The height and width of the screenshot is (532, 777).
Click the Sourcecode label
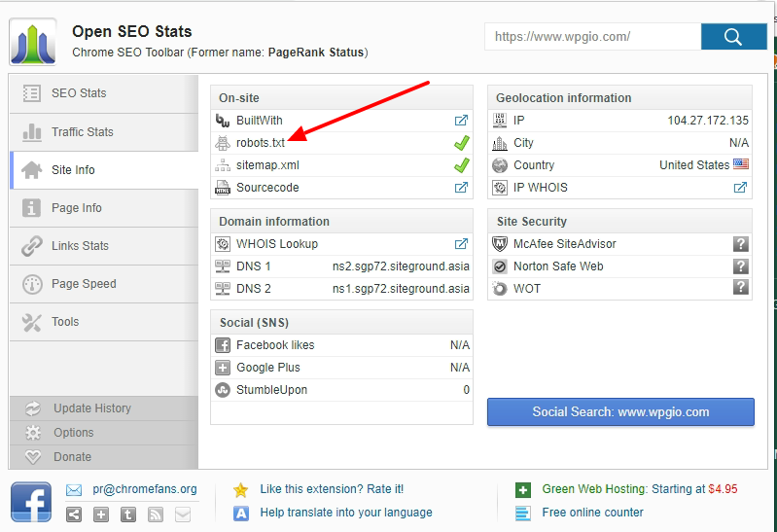tap(267, 188)
